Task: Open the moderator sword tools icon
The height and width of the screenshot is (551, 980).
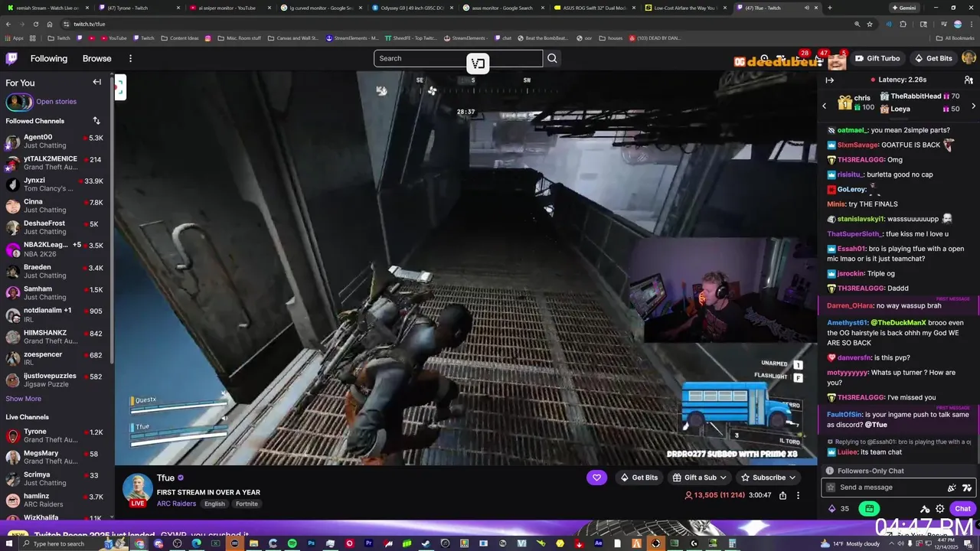Action: [x=925, y=508]
